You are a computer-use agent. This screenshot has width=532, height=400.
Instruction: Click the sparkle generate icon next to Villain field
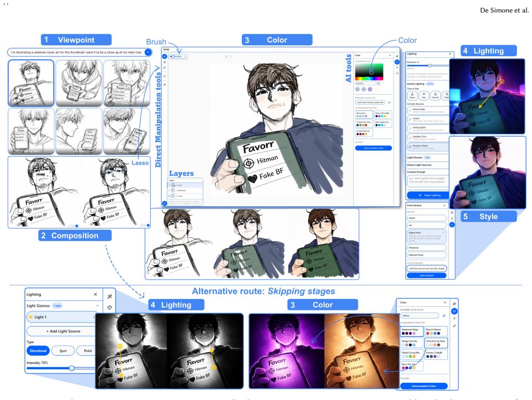[x=444, y=316]
